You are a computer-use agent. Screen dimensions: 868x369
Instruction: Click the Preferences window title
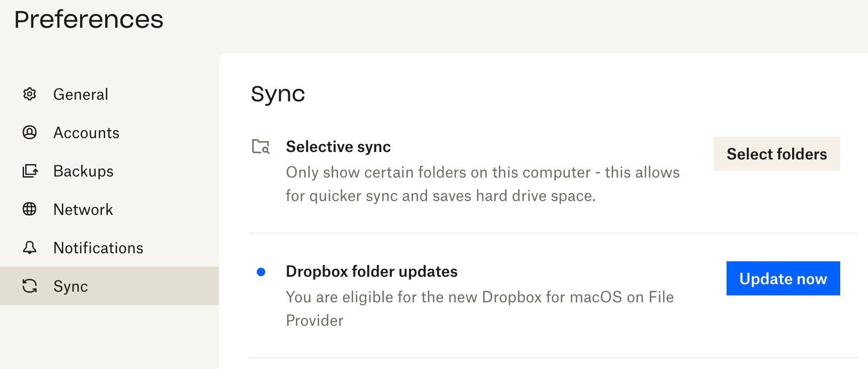coord(89,20)
